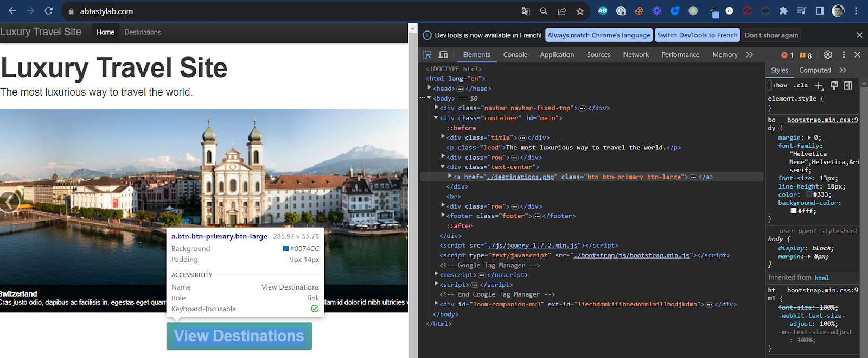
Task: Switch to the Console tab
Action: pos(515,55)
